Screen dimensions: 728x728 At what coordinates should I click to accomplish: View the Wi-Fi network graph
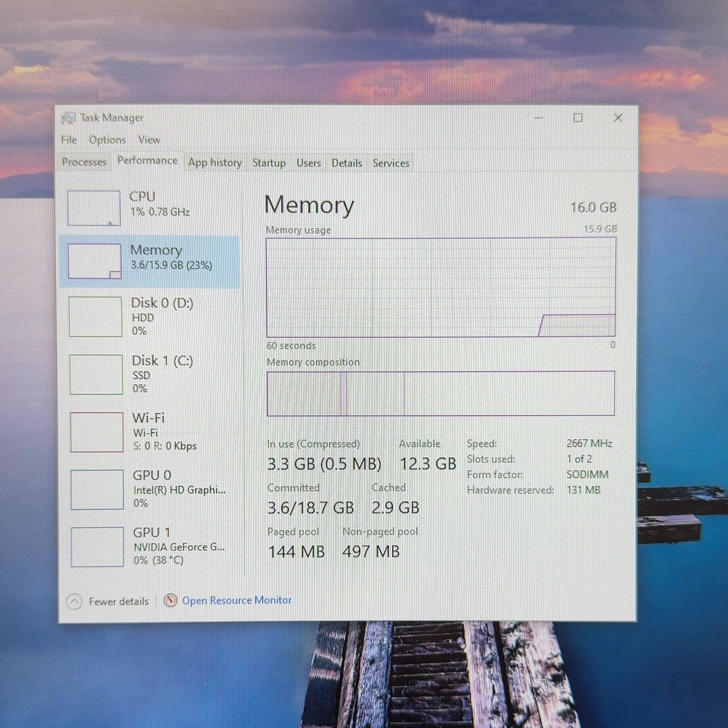point(96,432)
